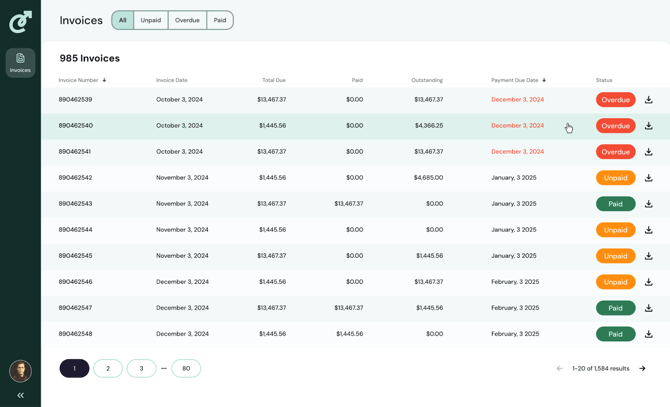Click Unpaid badge for invoice 890462542
Screen dimensions: 670x407
click(x=615, y=178)
